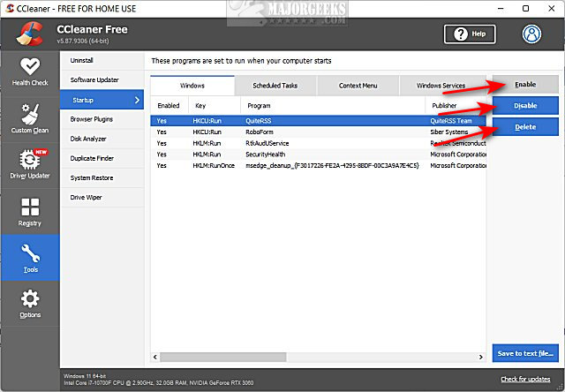Image resolution: width=565 pixels, height=392 pixels.
Task: Click the Check for updates link
Action: pos(525,379)
